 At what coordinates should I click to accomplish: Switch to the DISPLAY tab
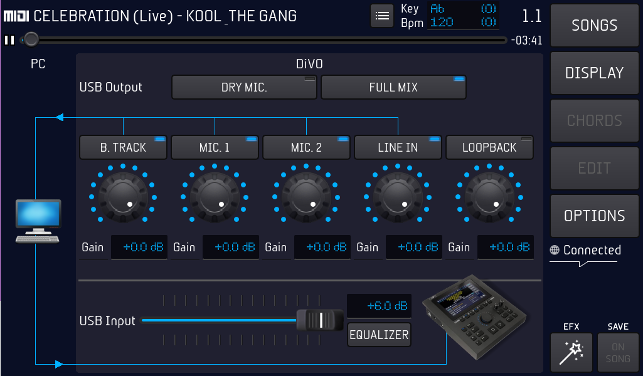coord(594,73)
